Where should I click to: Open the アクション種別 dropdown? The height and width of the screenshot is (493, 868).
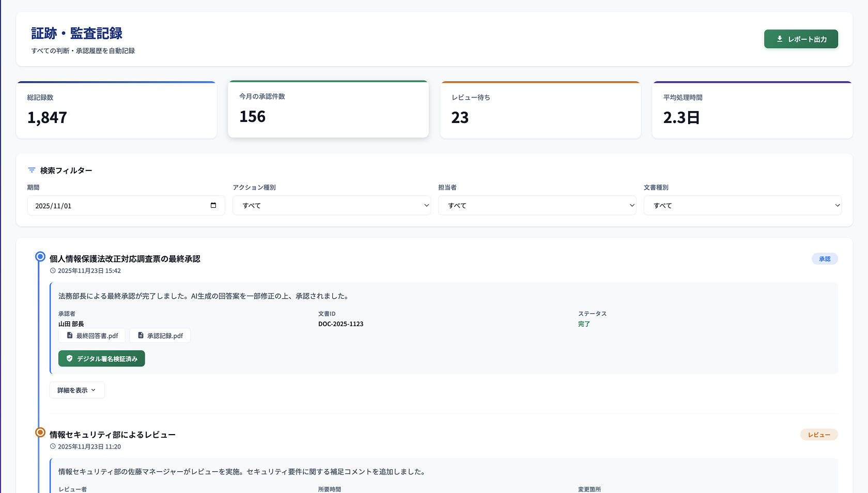[332, 205]
